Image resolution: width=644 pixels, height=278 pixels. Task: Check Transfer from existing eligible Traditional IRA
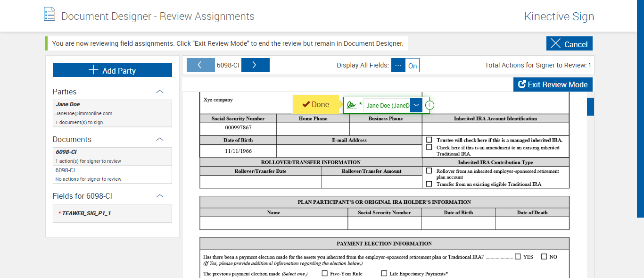pos(429,184)
